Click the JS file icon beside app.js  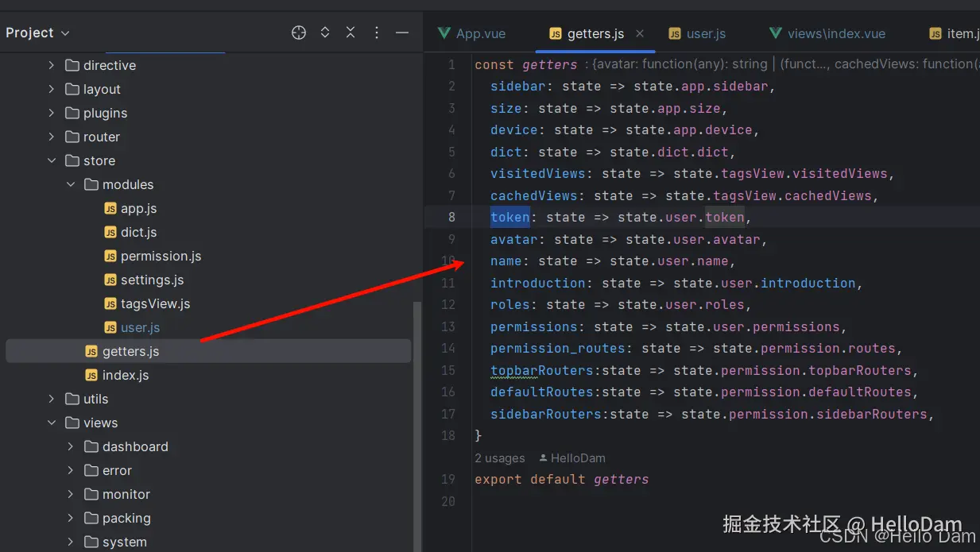point(110,208)
